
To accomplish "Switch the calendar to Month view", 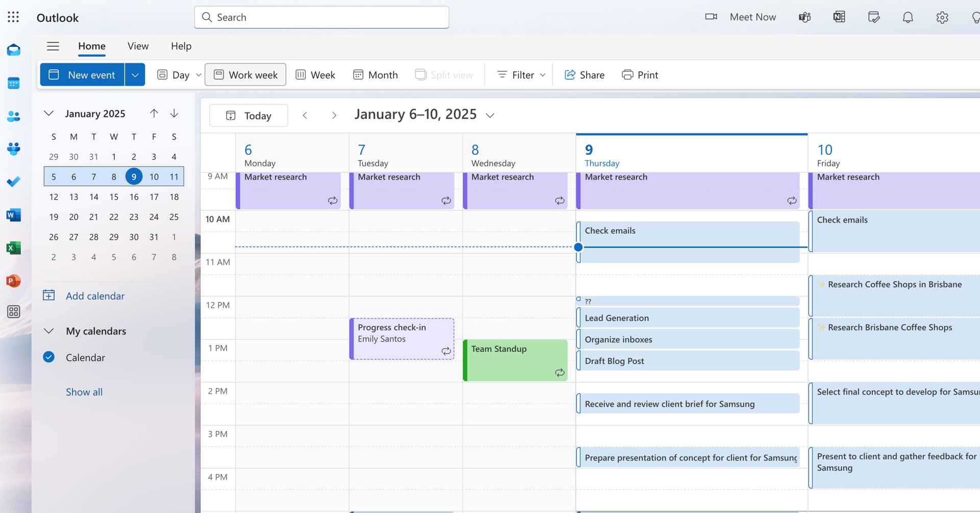I will coord(375,75).
